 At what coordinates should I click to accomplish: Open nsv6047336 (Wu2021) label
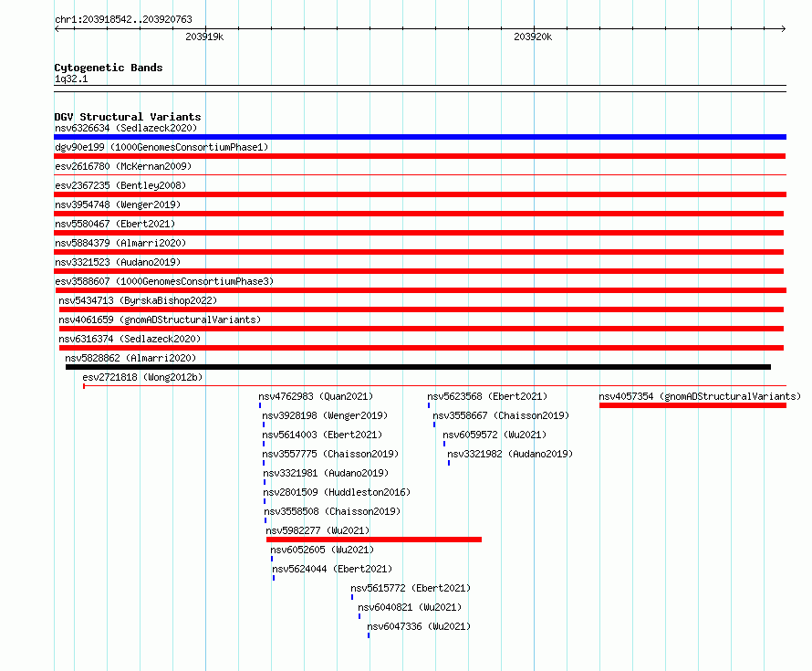[x=419, y=626]
